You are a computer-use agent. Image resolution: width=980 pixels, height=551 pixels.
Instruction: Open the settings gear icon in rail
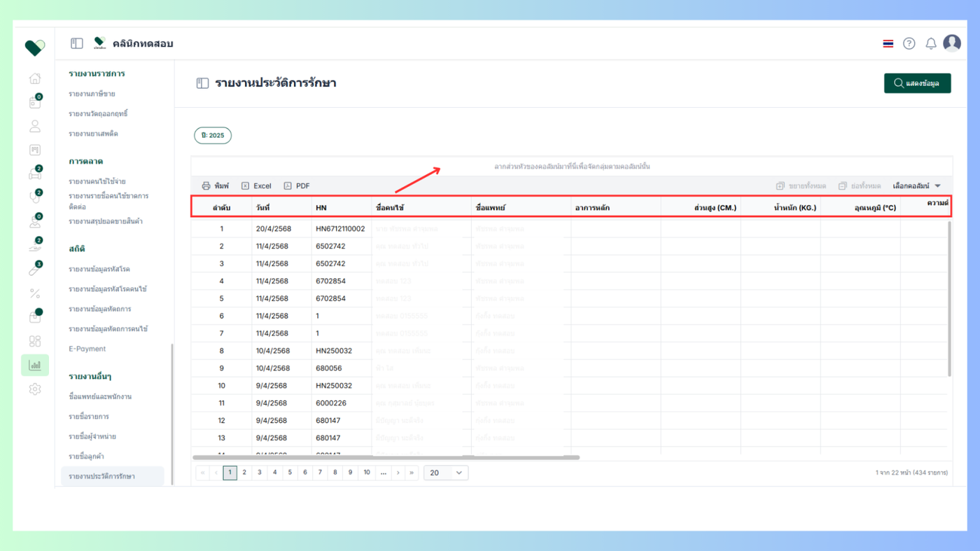pyautogui.click(x=34, y=389)
